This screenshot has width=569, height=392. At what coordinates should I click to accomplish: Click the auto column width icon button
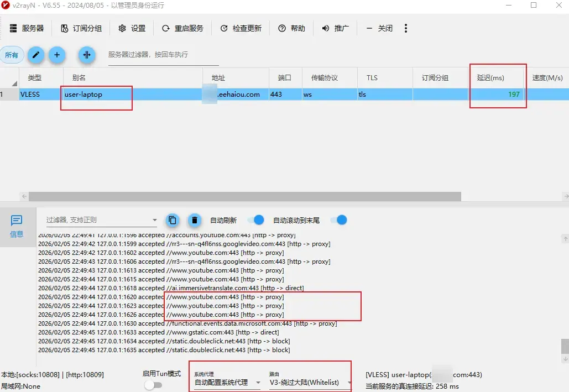(x=86, y=55)
